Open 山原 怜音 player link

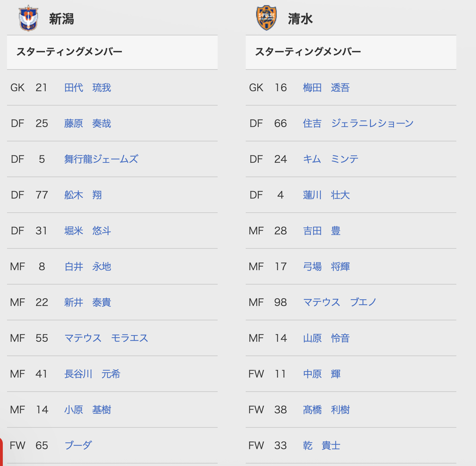[326, 338]
